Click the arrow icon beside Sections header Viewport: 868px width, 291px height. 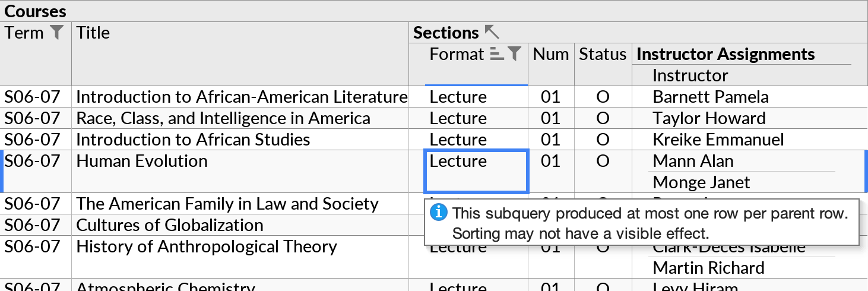[492, 32]
